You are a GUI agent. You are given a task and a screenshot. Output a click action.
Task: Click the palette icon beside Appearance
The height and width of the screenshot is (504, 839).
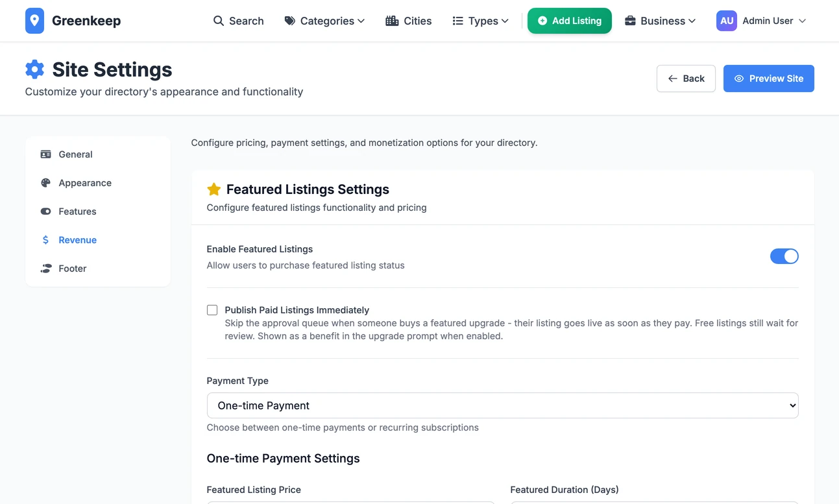coord(45,183)
